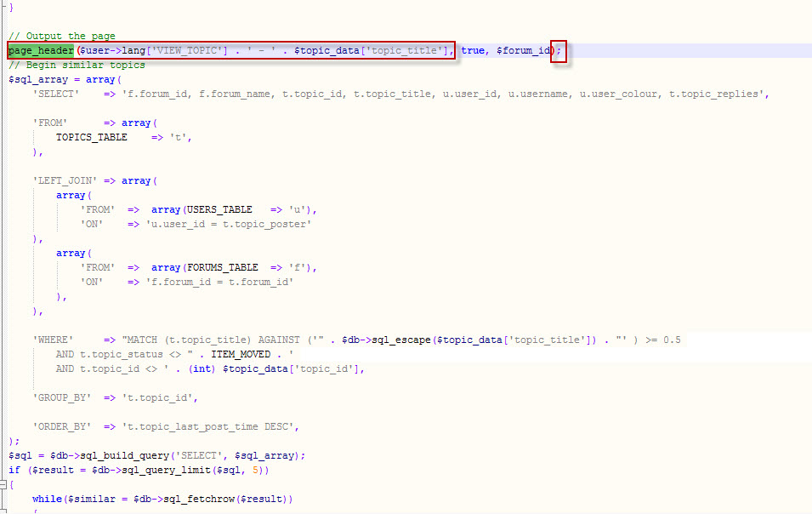Click $topic_data['topic_title'] in the page_header line
The width and height of the screenshot is (812, 514).
point(372,50)
